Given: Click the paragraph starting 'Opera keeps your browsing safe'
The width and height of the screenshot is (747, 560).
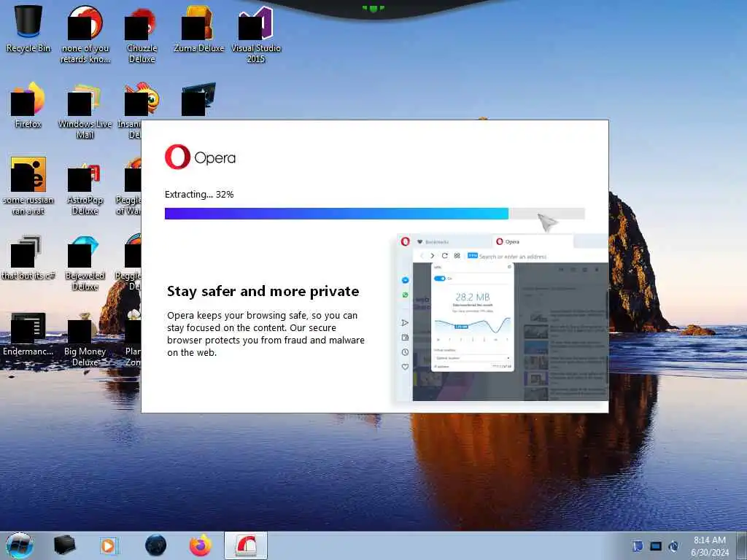Looking at the screenshot, I should click(x=266, y=334).
